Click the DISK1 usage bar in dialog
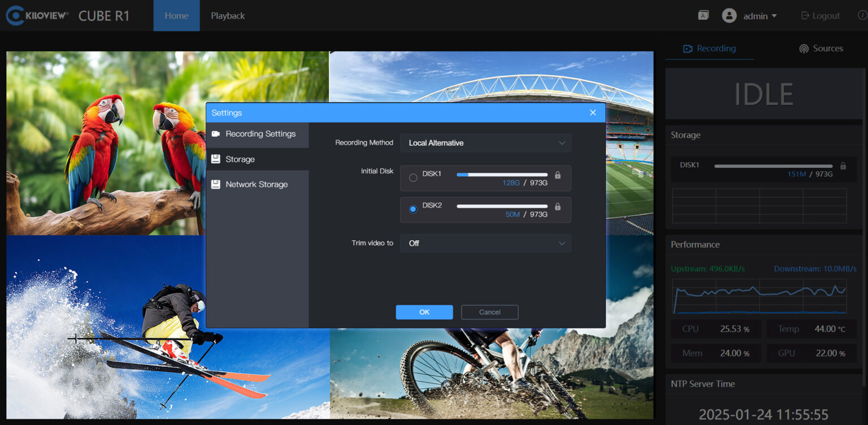Image resolution: width=868 pixels, height=425 pixels. tap(502, 175)
